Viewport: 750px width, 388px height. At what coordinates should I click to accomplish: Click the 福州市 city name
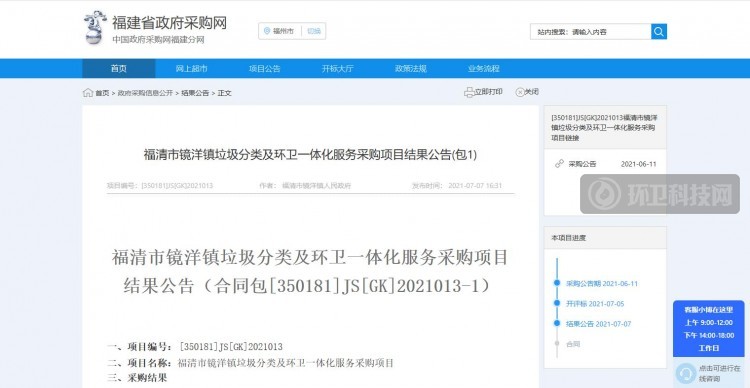tap(283, 31)
